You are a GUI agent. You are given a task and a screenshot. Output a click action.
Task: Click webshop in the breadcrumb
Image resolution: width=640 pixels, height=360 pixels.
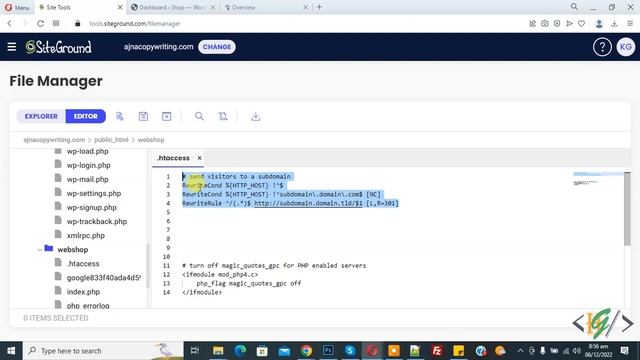(x=151, y=140)
